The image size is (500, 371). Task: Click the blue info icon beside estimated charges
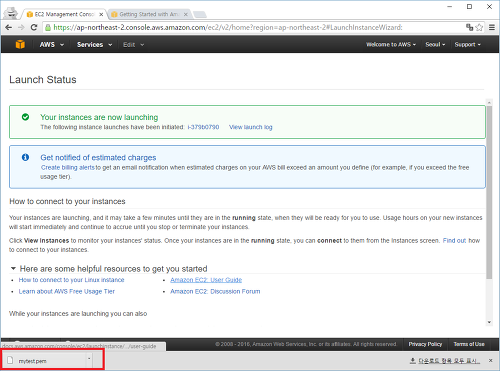pos(25,157)
